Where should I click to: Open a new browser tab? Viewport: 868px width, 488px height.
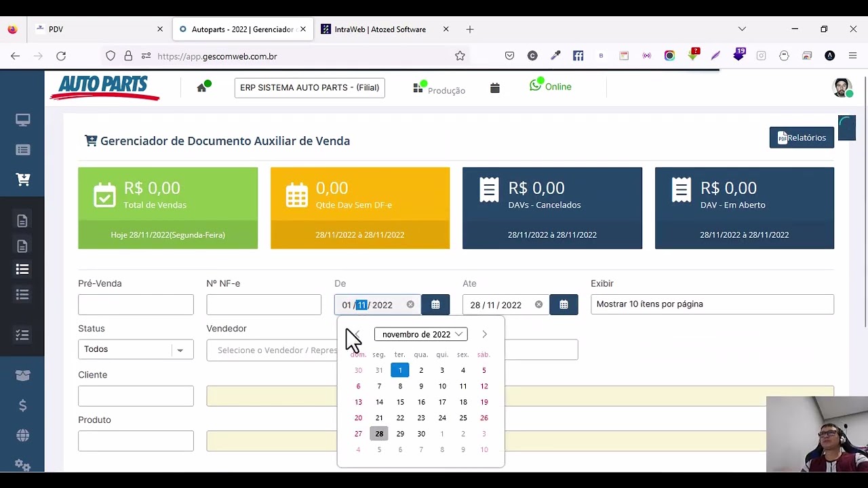470,29
